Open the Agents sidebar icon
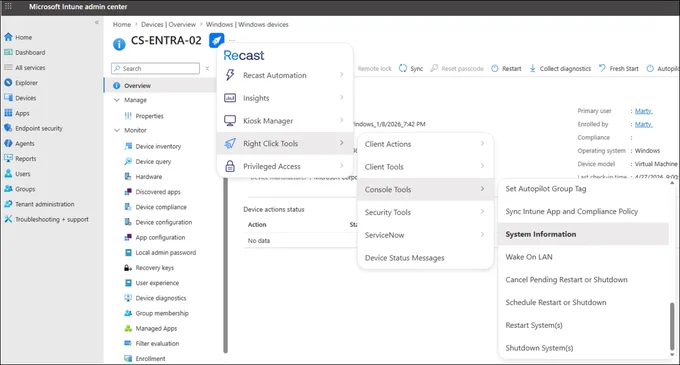Screen dimensions: 680x365 (8, 143)
